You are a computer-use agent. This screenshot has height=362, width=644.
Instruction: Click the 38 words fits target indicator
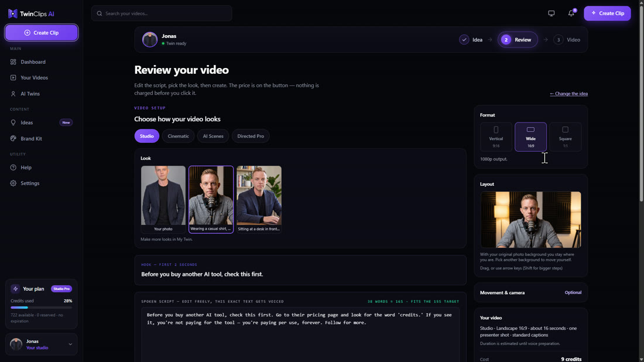tap(413, 302)
